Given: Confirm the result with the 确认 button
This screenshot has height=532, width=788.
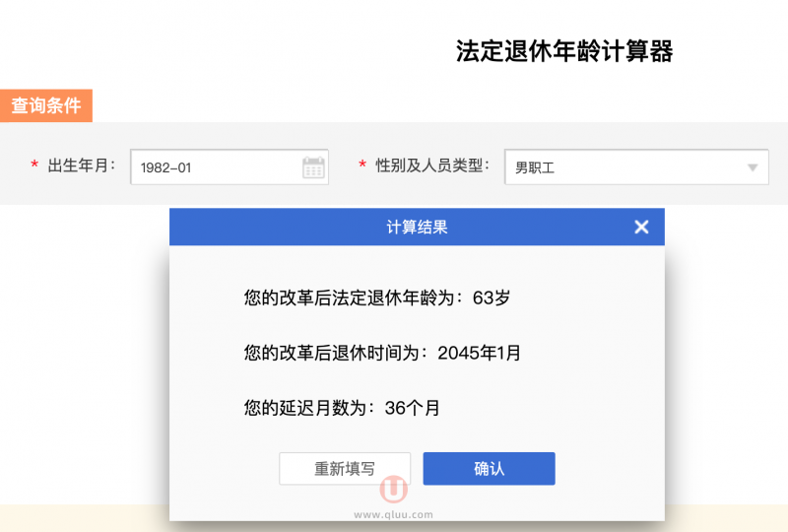Looking at the screenshot, I should coord(489,469).
